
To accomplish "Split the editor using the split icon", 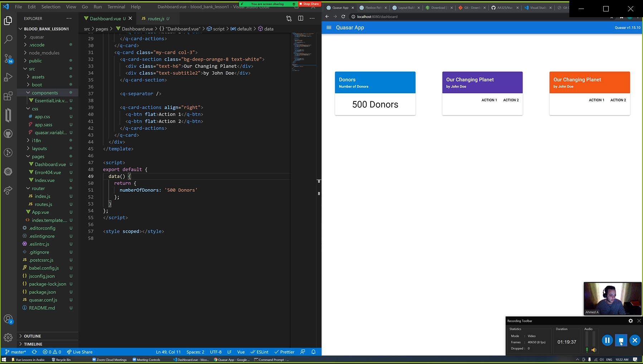I will pyautogui.click(x=301, y=18).
